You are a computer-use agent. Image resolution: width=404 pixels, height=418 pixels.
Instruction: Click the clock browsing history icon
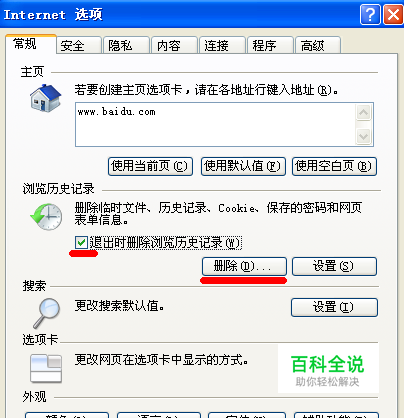[46, 216]
